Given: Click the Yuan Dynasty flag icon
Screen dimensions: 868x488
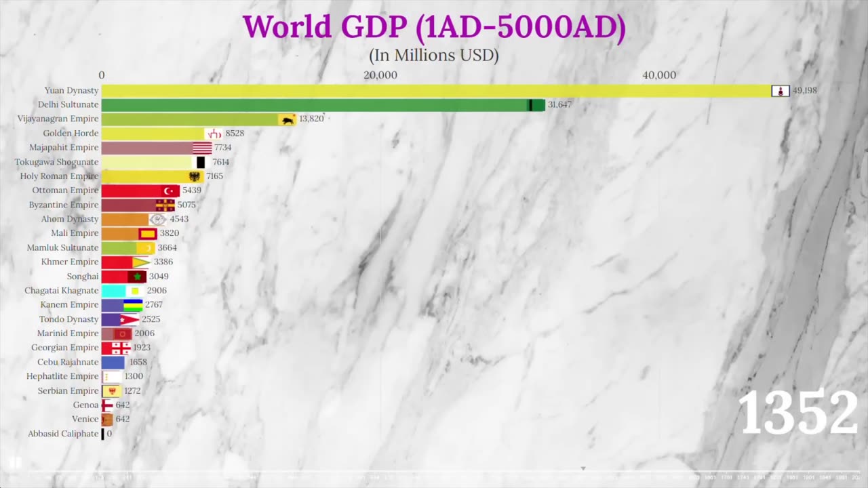Looking at the screenshot, I should [781, 91].
